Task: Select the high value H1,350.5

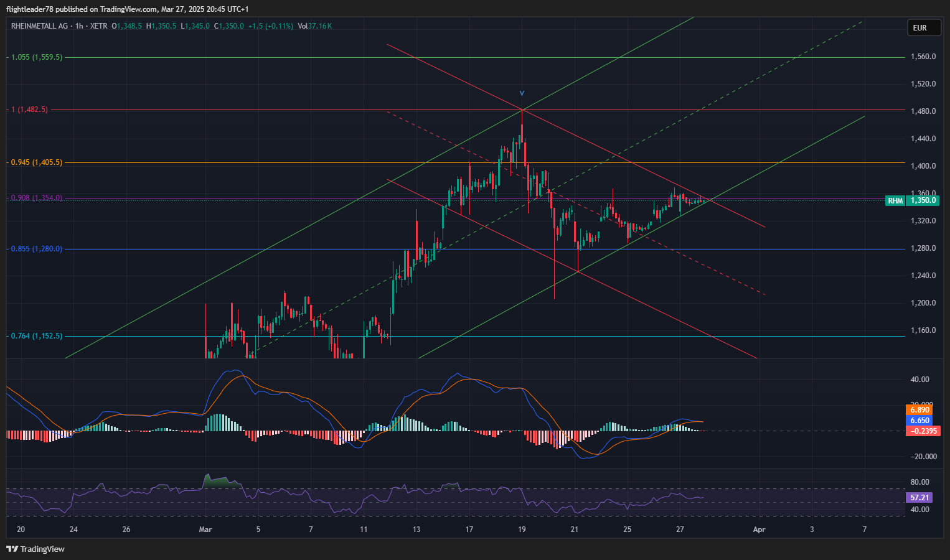Action: 161,26
